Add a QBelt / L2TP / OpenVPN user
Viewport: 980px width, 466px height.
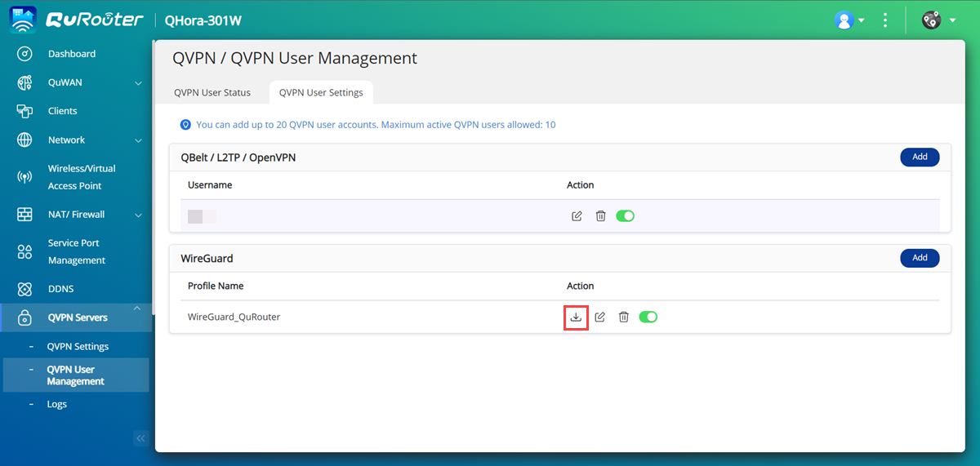[x=920, y=157]
